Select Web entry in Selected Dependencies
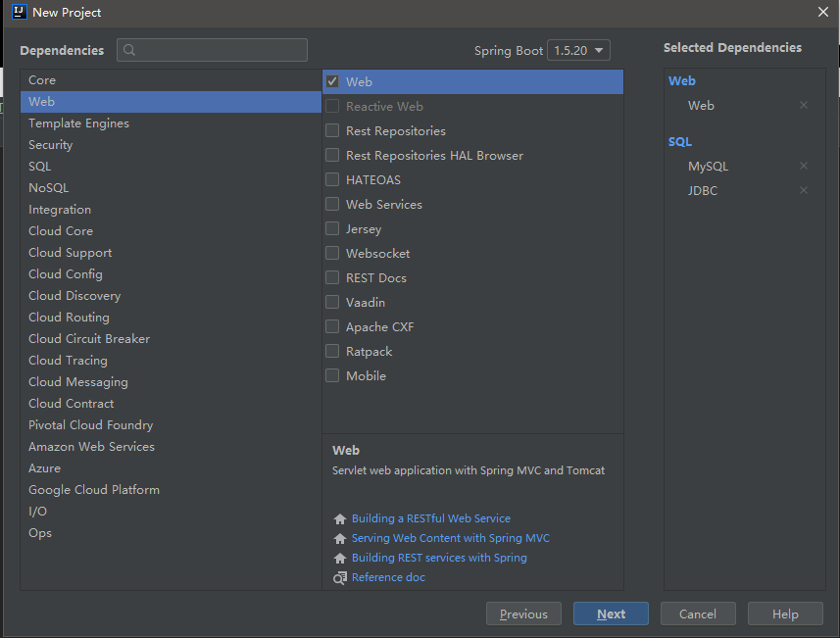The width and height of the screenshot is (840, 638). pos(701,106)
